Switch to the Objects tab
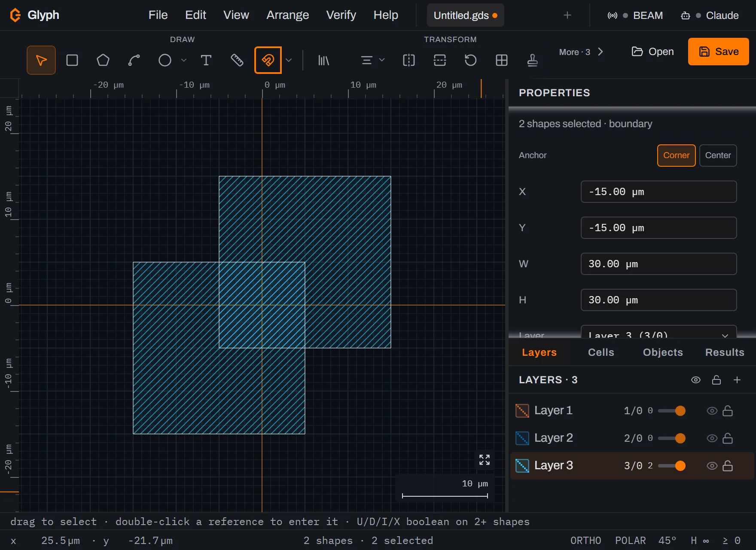The image size is (756, 550). pyautogui.click(x=663, y=352)
